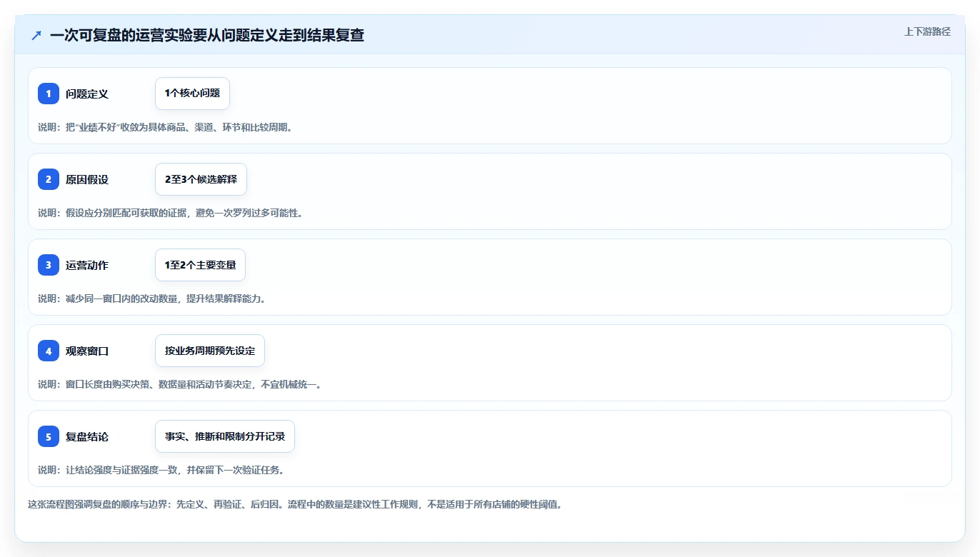Click the 原因假设 step label
Image resolution: width=980 pixels, height=557 pixels.
coord(87,179)
